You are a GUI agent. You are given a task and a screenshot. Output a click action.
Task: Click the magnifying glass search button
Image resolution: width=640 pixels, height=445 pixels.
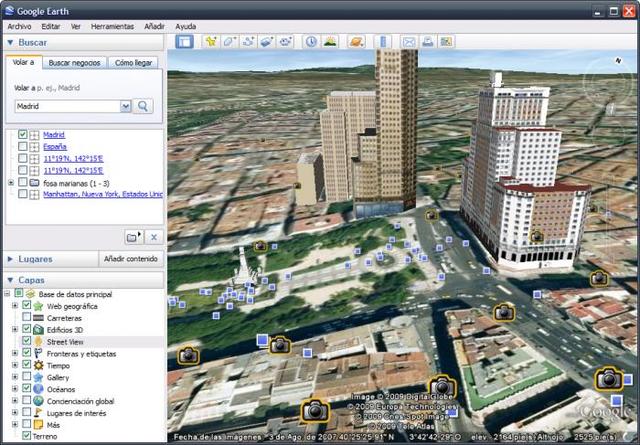pyautogui.click(x=143, y=106)
